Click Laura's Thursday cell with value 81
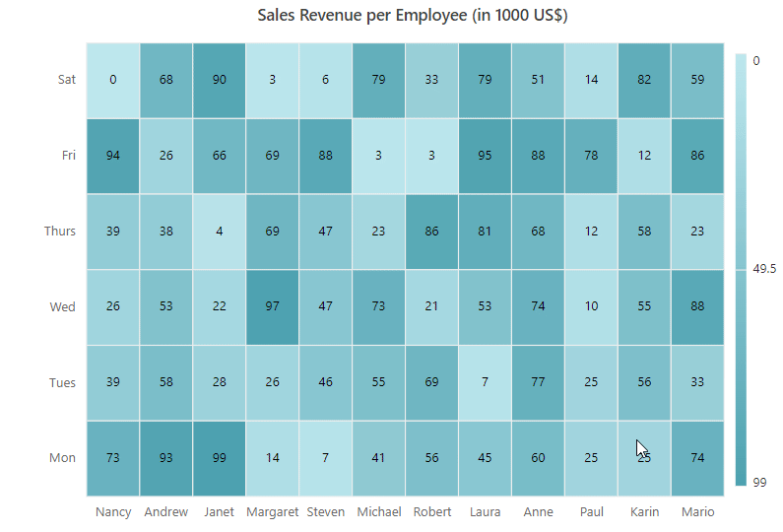Screen dimensions: 783x532 [485, 232]
